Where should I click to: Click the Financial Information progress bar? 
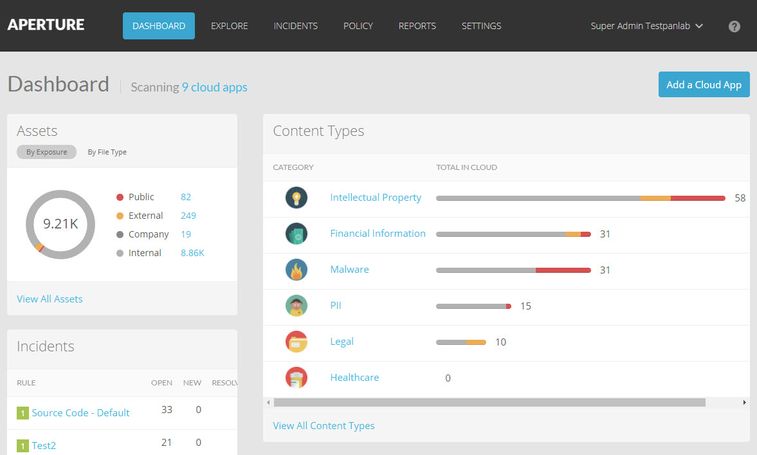coord(513,234)
